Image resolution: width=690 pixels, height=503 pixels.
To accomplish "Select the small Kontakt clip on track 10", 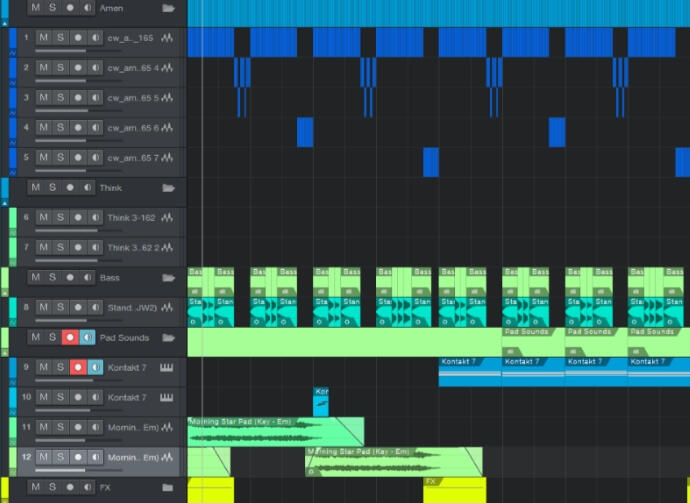I will point(321,404).
